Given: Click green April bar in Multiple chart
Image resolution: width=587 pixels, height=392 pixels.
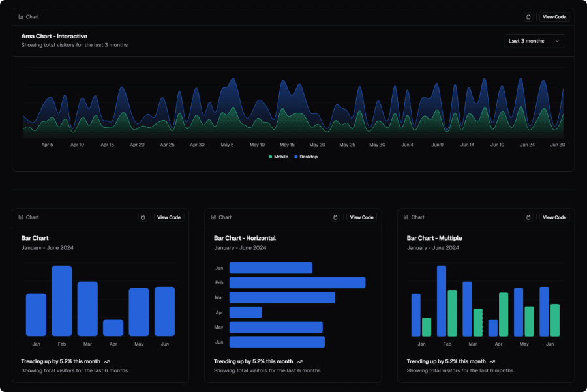Looking at the screenshot, I should coord(504,314).
